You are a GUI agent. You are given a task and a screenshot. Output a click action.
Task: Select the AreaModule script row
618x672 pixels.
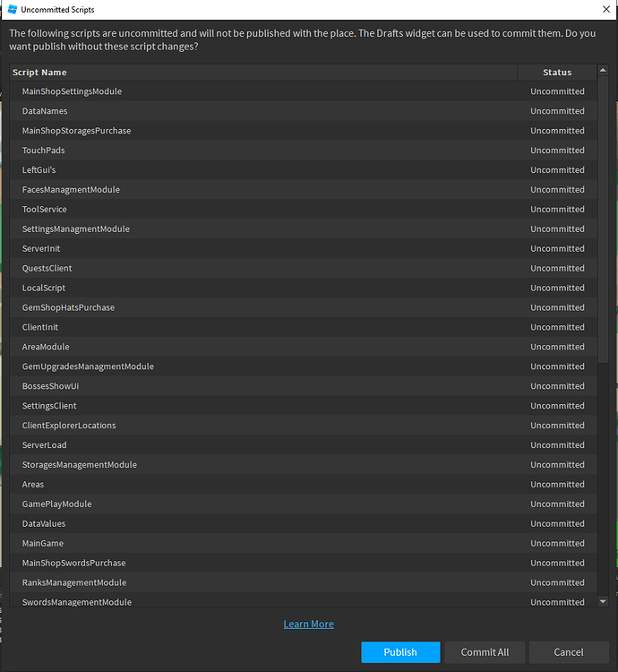tap(304, 347)
